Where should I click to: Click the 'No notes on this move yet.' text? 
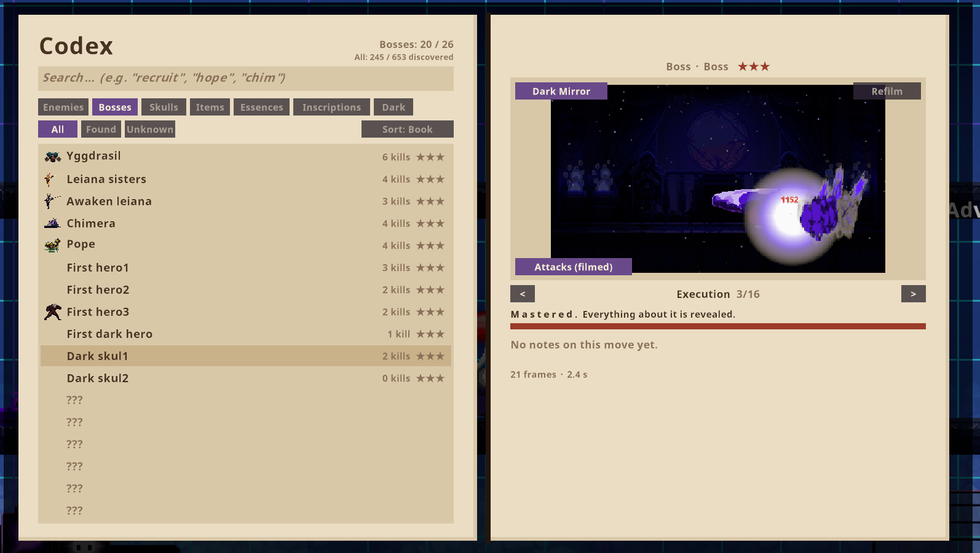pos(584,345)
